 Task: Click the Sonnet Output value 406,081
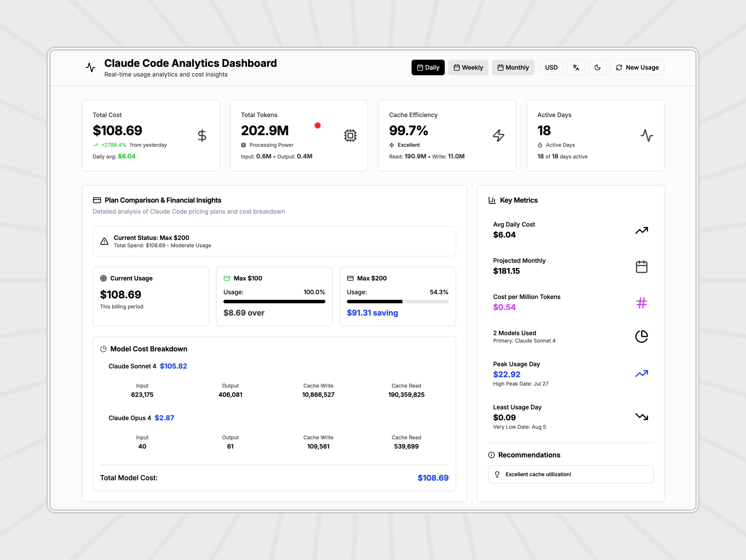[x=230, y=395]
